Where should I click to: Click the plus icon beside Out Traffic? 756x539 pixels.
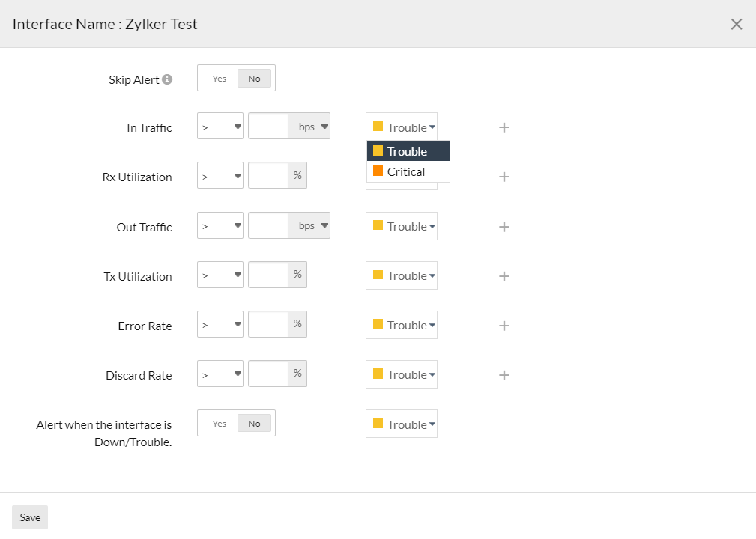504,226
